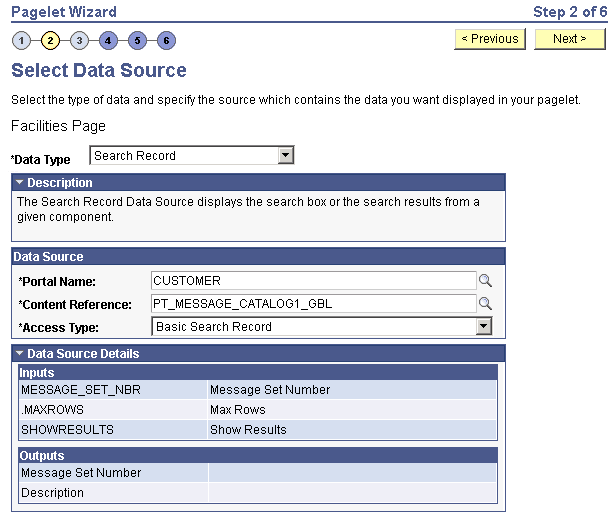Edit the Portal Name field

(x=313, y=280)
